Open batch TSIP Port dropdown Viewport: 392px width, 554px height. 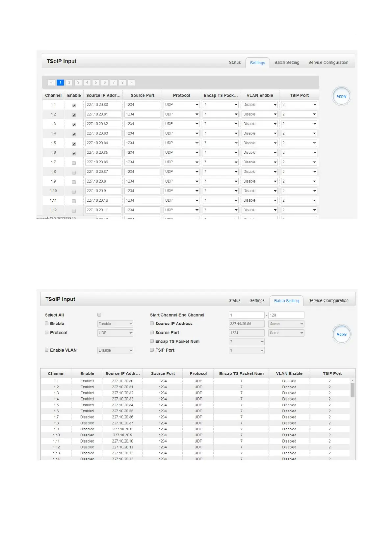pos(247,350)
